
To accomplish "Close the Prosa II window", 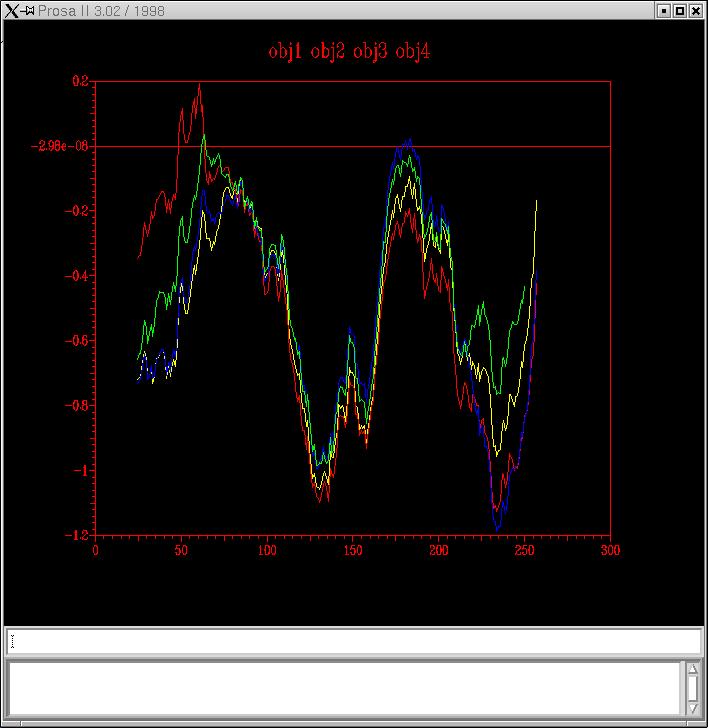I will pyautogui.click(x=697, y=11).
